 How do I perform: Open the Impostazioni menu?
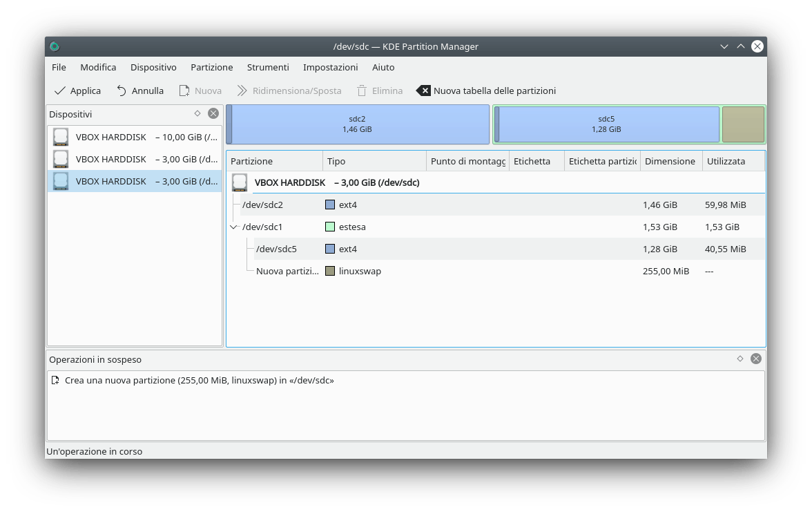[330, 67]
